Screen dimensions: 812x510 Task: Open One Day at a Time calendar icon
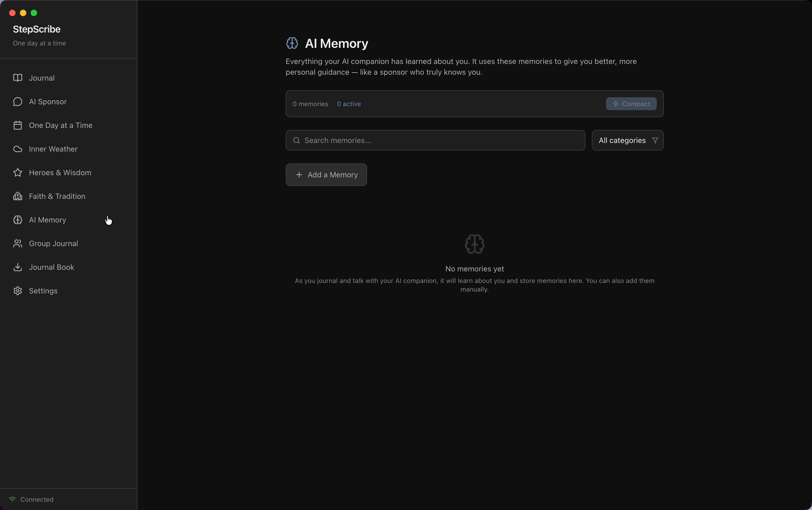click(x=18, y=125)
